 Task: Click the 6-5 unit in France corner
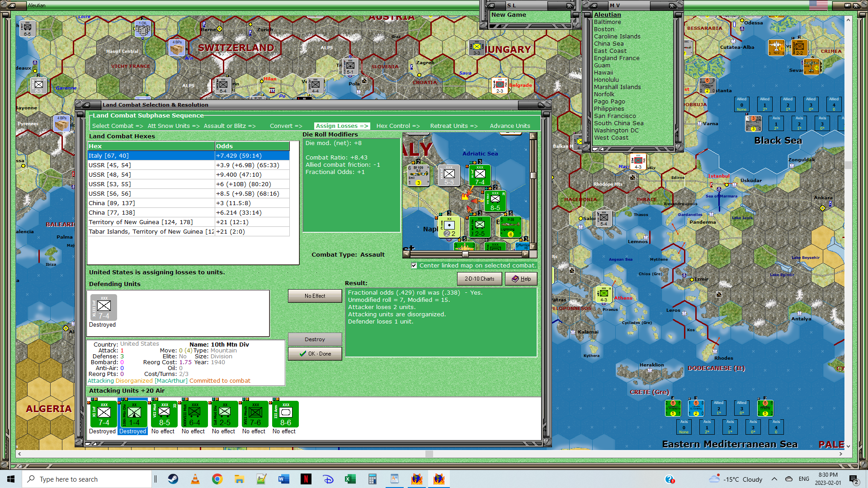click(x=27, y=28)
